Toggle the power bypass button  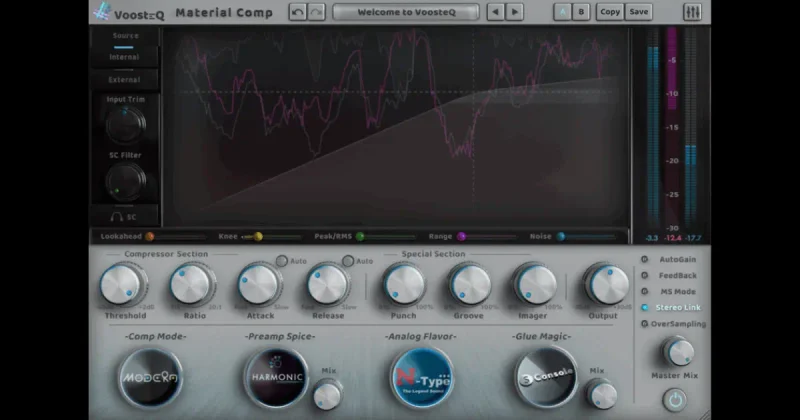point(674,400)
